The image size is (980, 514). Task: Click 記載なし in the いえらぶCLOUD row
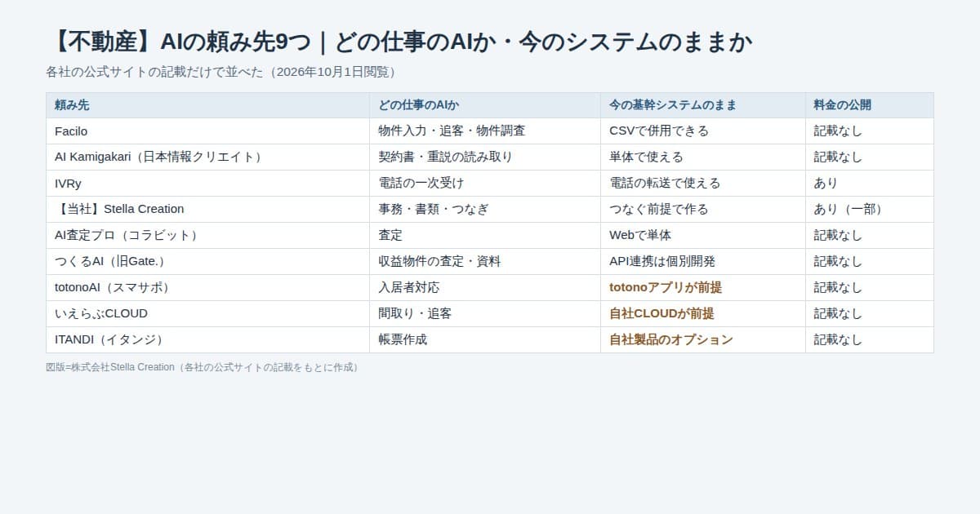(x=870, y=314)
